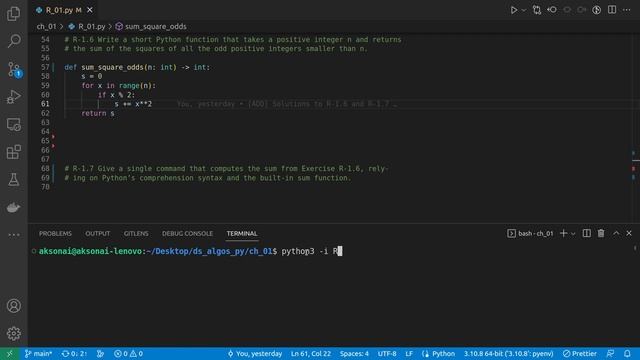Open the Testing flask view
Screen dimensions: 640x360
coord(13,180)
